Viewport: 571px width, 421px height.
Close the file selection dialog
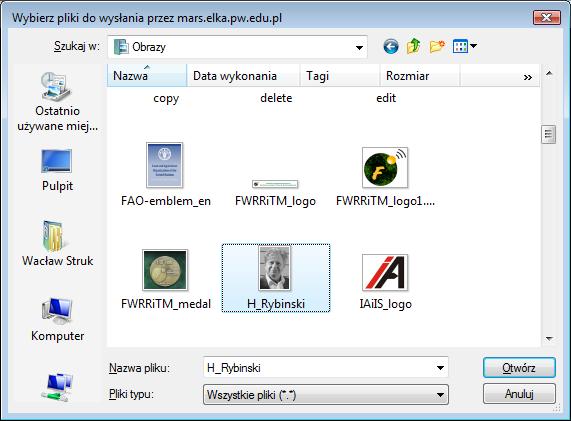(x=546, y=17)
